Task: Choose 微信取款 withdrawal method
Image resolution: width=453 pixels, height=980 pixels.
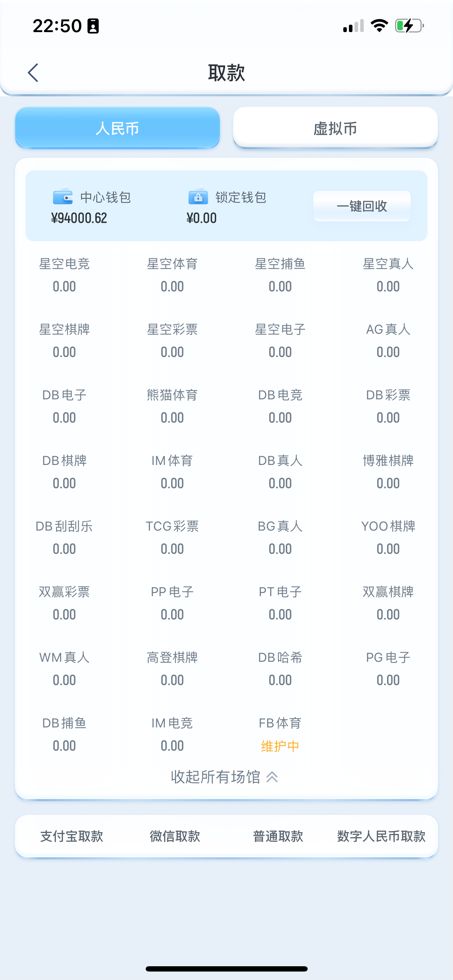Action: tap(175, 836)
